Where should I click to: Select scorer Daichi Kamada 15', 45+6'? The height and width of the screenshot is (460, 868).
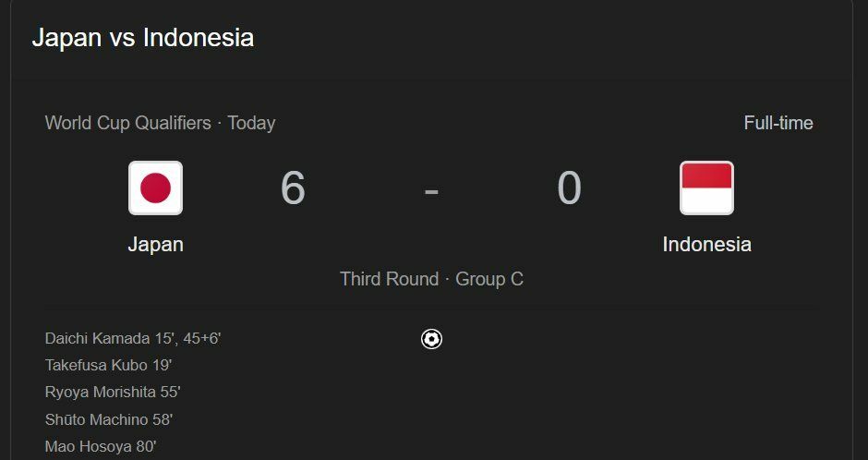coord(133,338)
